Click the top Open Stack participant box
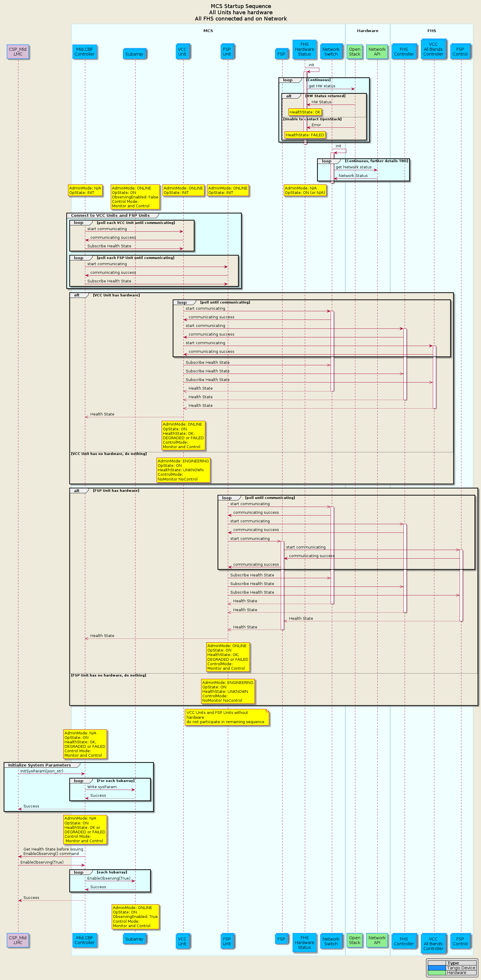 (355, 52)
